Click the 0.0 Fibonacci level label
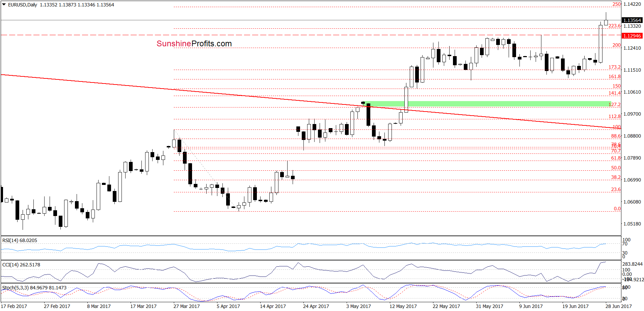This screenshot has height=311, width=644. click(x=617, y=209)
